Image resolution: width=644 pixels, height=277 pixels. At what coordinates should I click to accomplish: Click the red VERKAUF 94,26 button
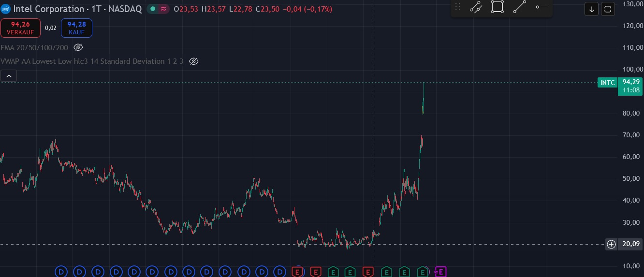coord(20,28)
